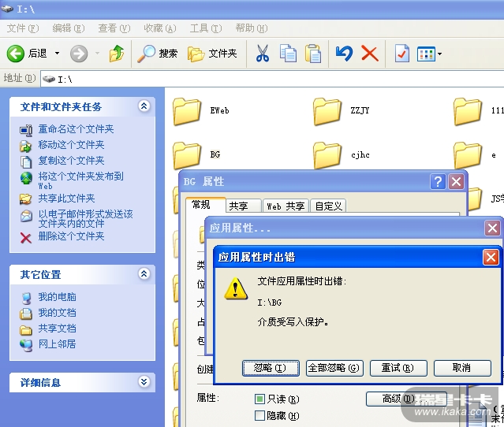
Task: Select the BG folder icon
Action: 187,155
